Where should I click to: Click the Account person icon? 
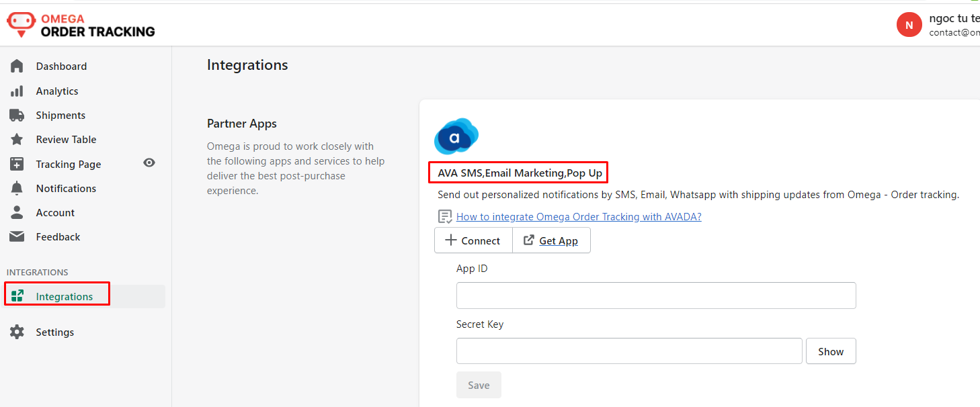click(17, 212)
